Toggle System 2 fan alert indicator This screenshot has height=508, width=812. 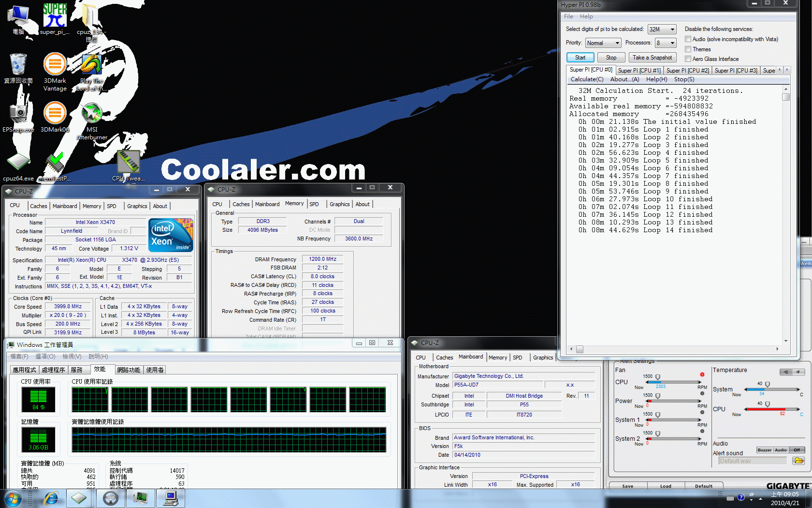pos(702,431)
